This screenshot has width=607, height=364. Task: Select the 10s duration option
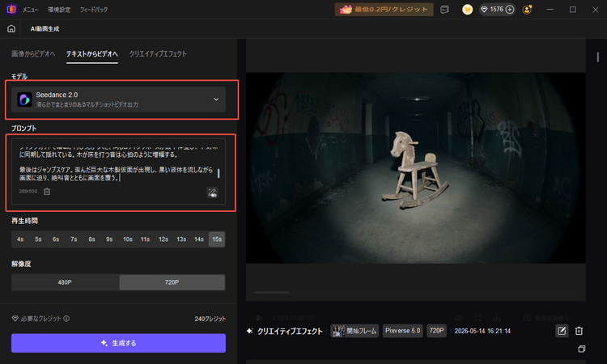(x=127, y=239)
